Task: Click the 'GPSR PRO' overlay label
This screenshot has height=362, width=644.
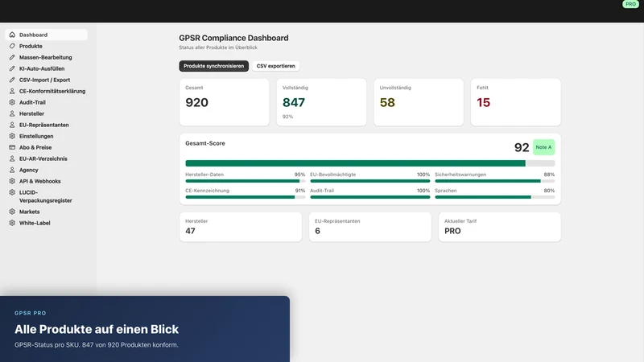Action: [x=31, y=313]
